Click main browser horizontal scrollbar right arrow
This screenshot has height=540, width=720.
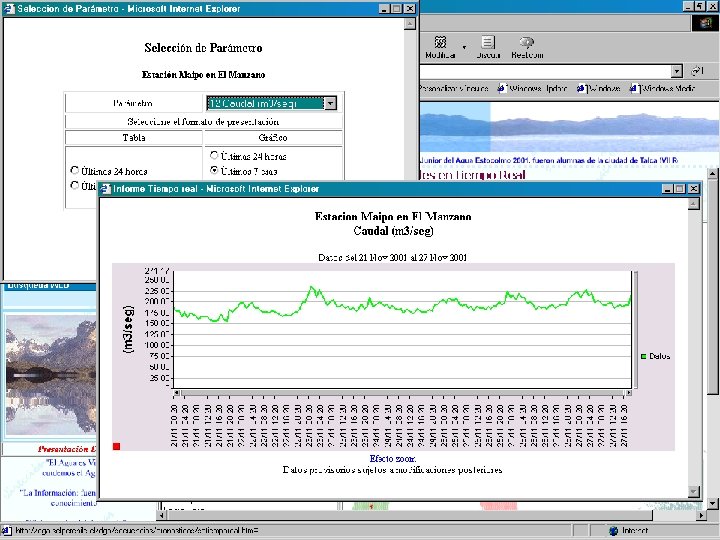(701, 516)
